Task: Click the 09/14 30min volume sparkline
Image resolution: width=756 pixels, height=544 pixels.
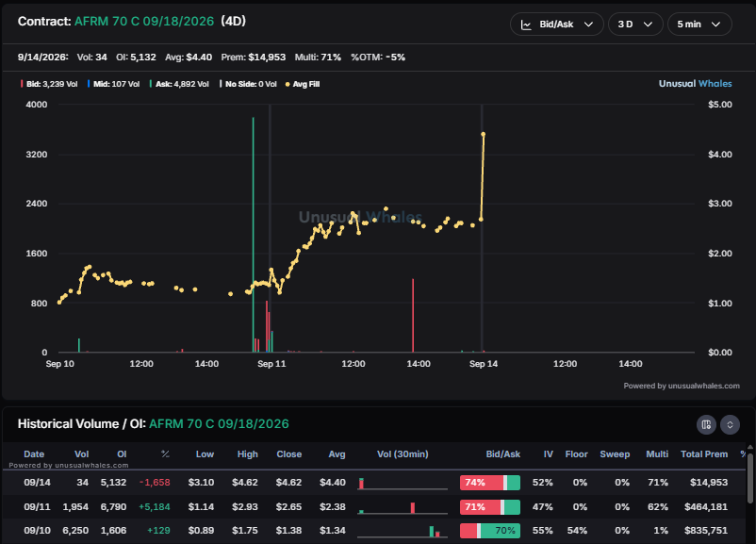Action: tap(403, 484)
